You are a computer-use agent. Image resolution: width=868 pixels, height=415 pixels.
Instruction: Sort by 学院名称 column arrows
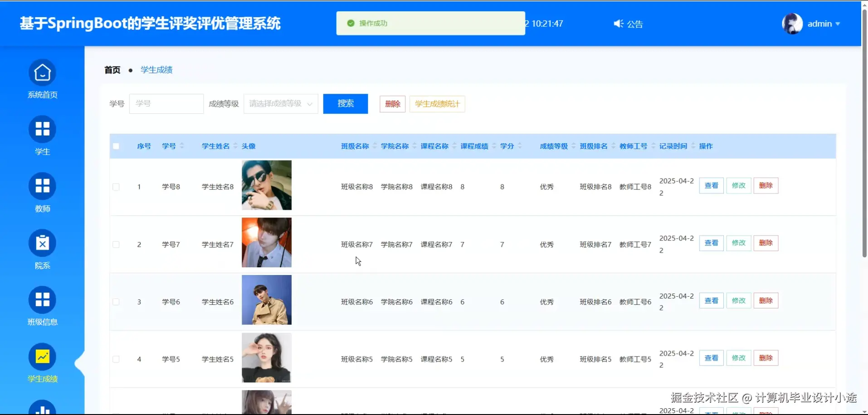click(x=414, y=146)
